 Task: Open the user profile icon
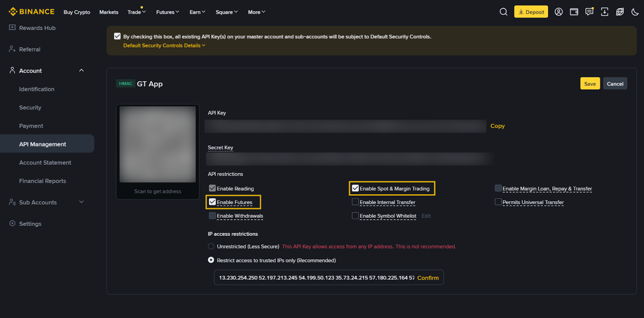559,12
